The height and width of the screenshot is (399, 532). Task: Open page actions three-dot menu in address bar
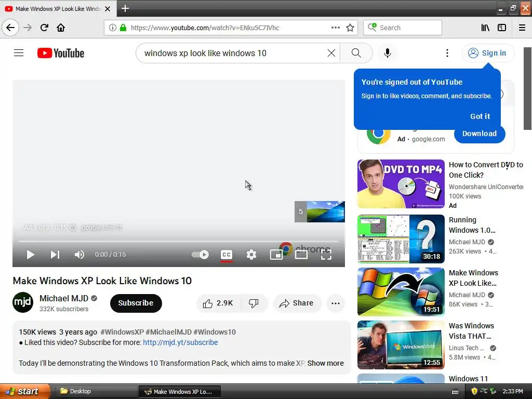tap(336, 28)
